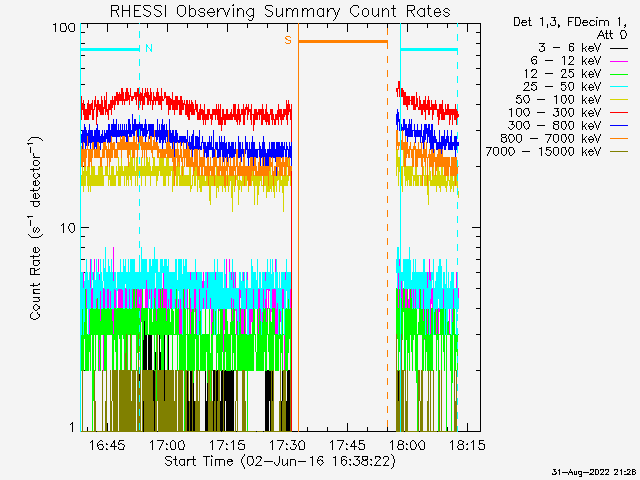
Task: Click the orange horizontal SAA interval bar
Action: coord(343,41)
